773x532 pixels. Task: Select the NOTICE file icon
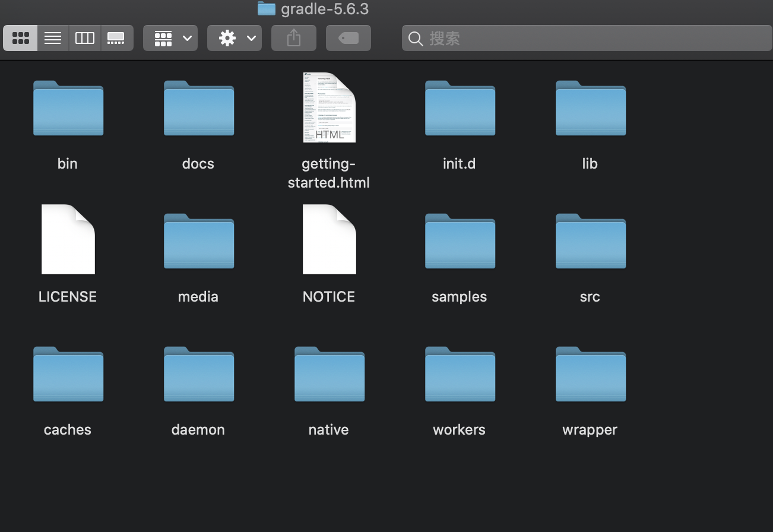[330, 239]
